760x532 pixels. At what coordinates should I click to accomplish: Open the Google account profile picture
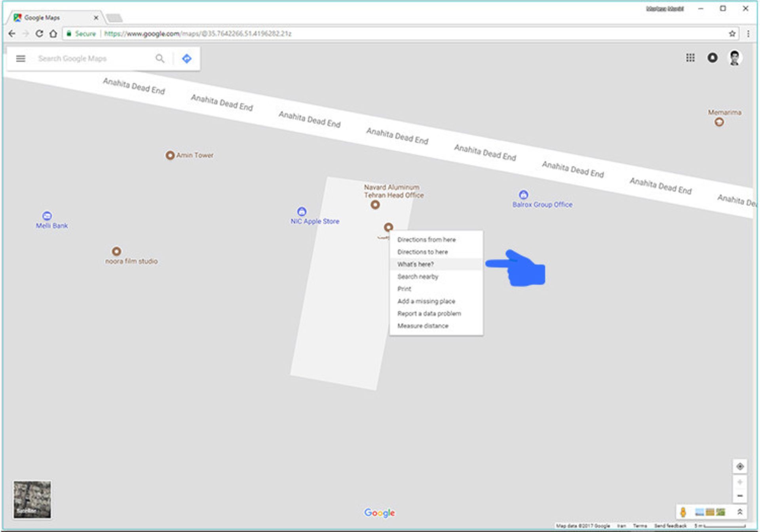click(x=735, y=58)
